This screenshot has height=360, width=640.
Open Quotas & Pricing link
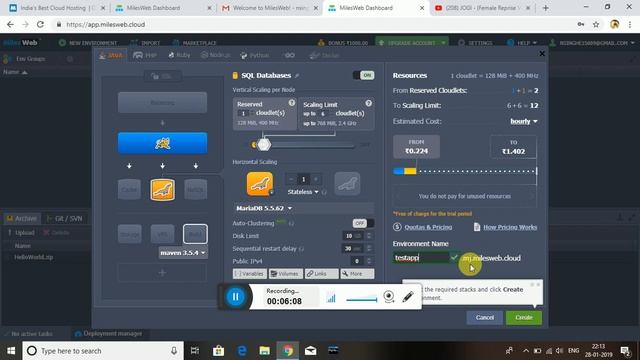click(428, 227)
